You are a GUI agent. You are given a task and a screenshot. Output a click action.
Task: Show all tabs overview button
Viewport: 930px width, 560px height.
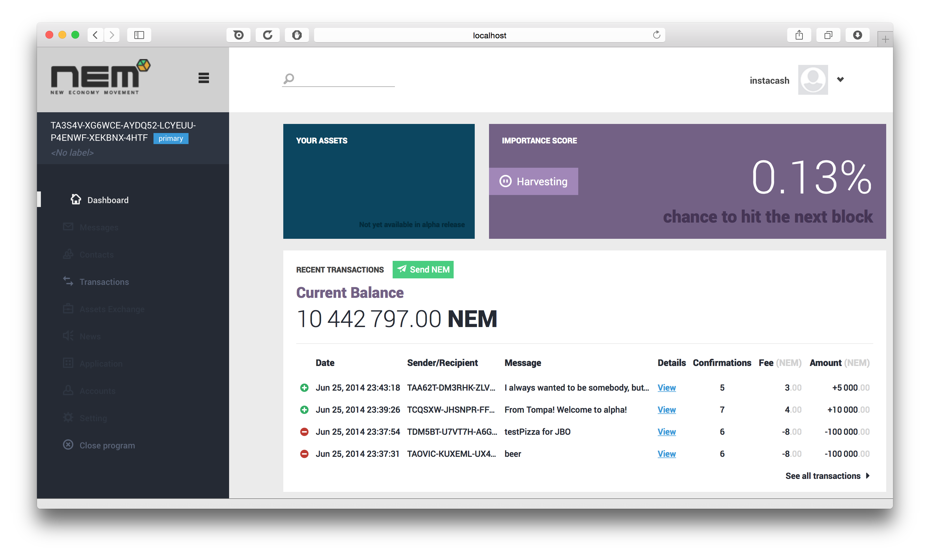(x=828, y=35)
